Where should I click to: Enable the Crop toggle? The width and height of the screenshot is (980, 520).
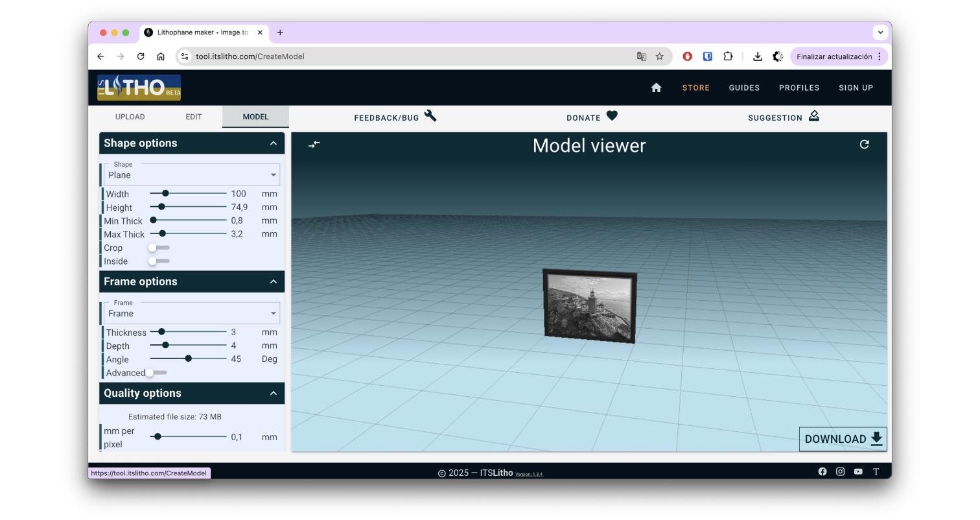(159, 248)
